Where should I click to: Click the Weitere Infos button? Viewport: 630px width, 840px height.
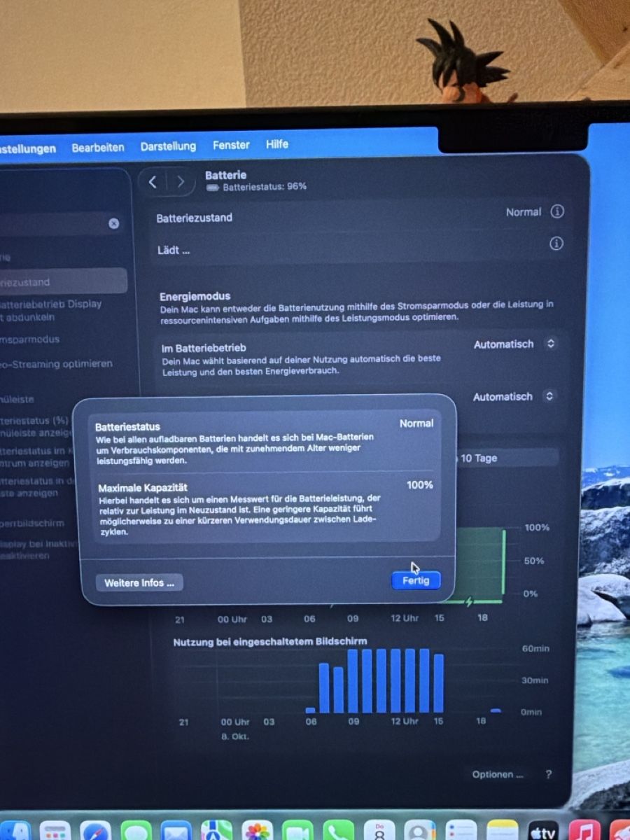coord(139,583)
